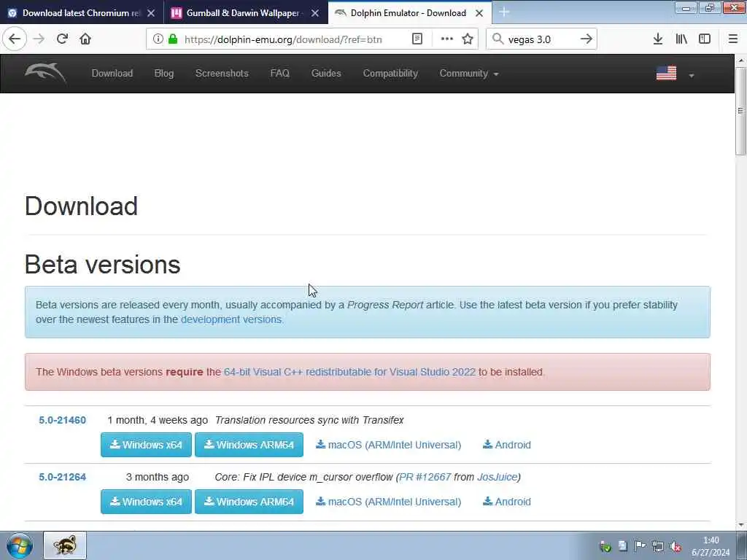This screenshot has width=747, height=560.
Task: Click the search box containing vegas 3.0
Action: click(541, 39)
